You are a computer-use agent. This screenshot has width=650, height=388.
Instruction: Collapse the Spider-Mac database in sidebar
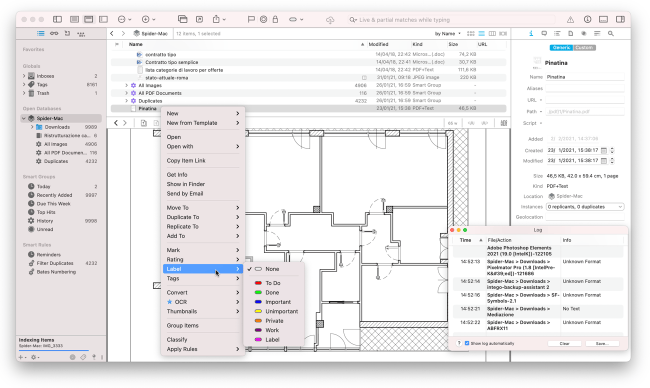click(x=24, y=118)
